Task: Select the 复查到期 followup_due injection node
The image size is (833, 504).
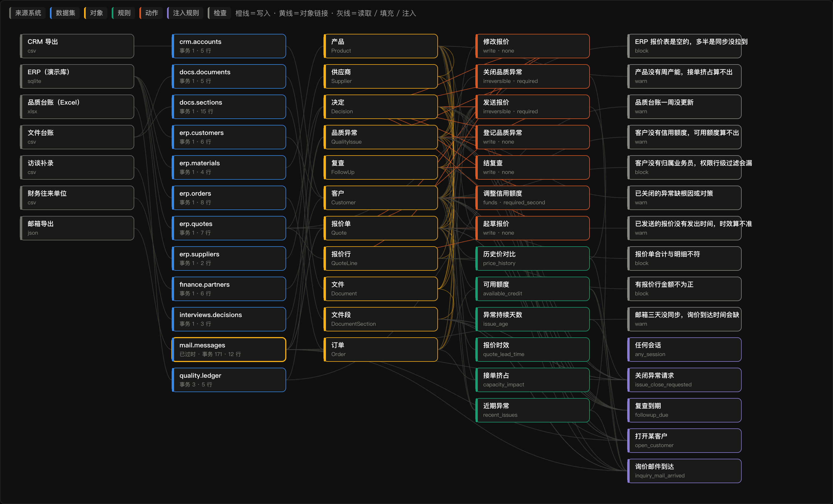Action: [x=684, y=410]
